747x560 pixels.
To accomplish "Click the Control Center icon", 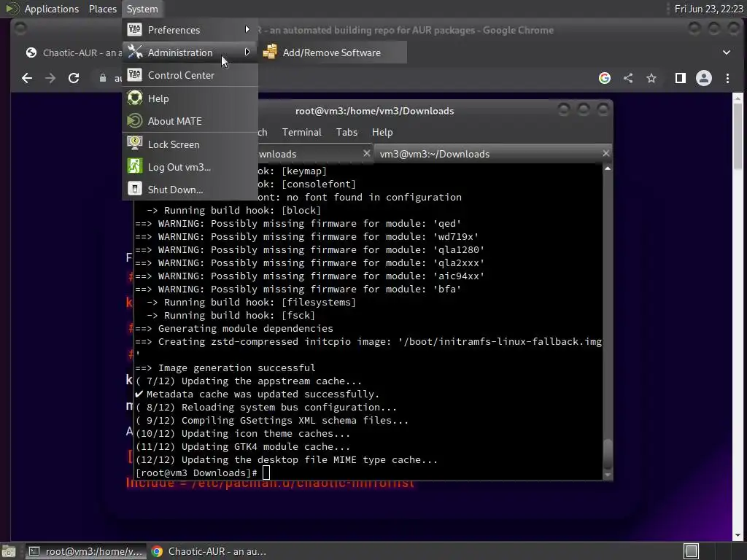I will (x=135, y=75).
